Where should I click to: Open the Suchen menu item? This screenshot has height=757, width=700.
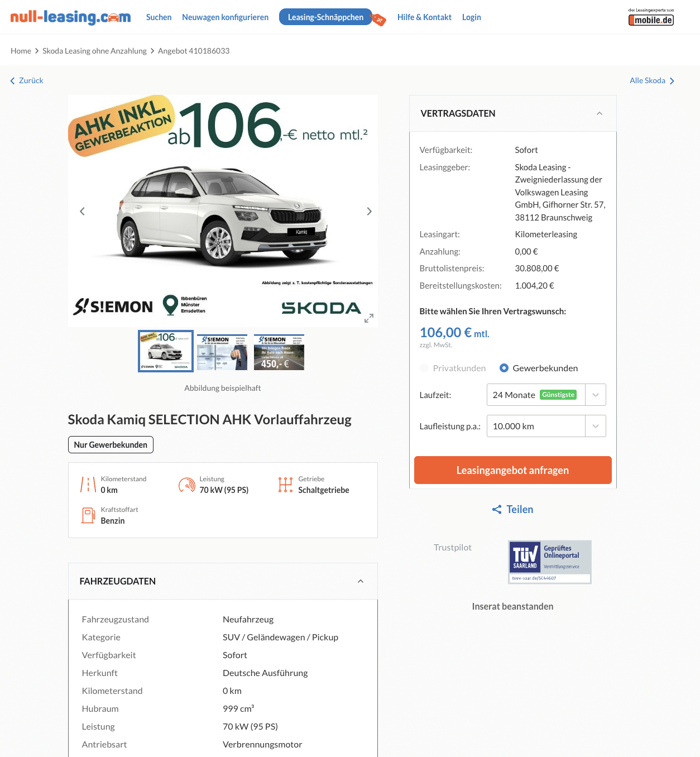pos(159,17)
